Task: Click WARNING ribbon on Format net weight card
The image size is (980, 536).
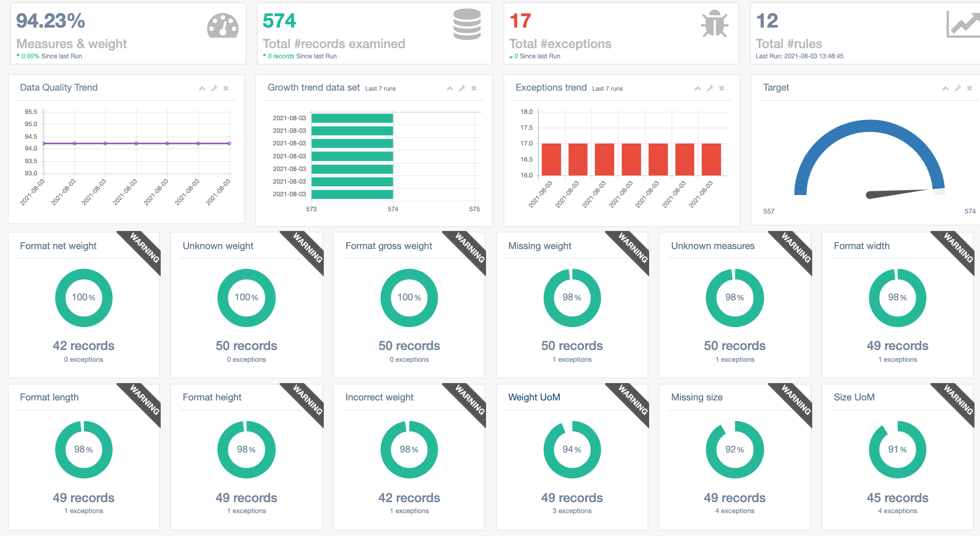Action: pyautogui.click(x=144, y=248)
